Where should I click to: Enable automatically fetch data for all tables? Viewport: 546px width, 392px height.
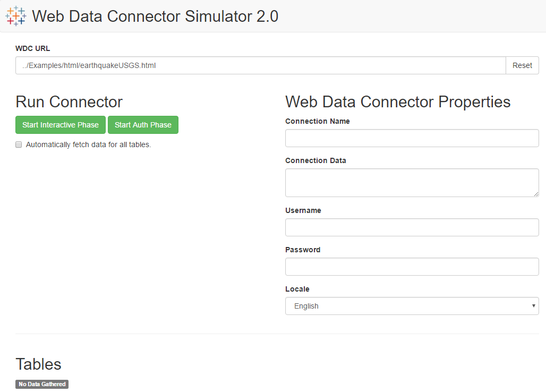point(19,144)
